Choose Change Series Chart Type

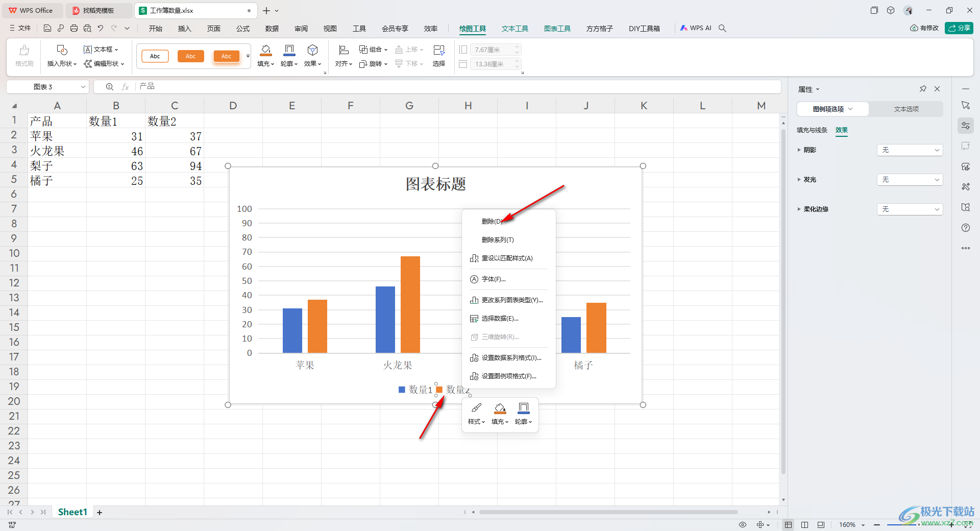(508, 300)
